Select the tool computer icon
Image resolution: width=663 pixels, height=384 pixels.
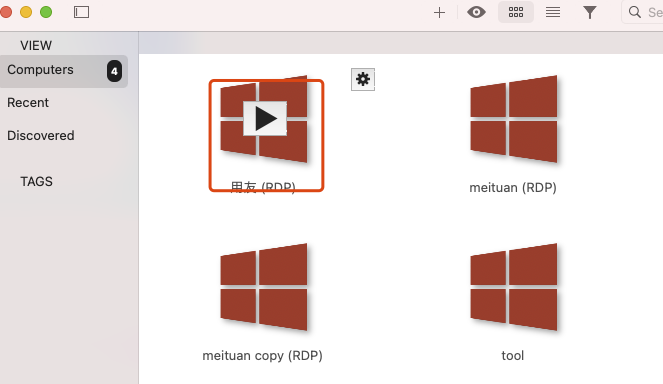tap(513, 287)
